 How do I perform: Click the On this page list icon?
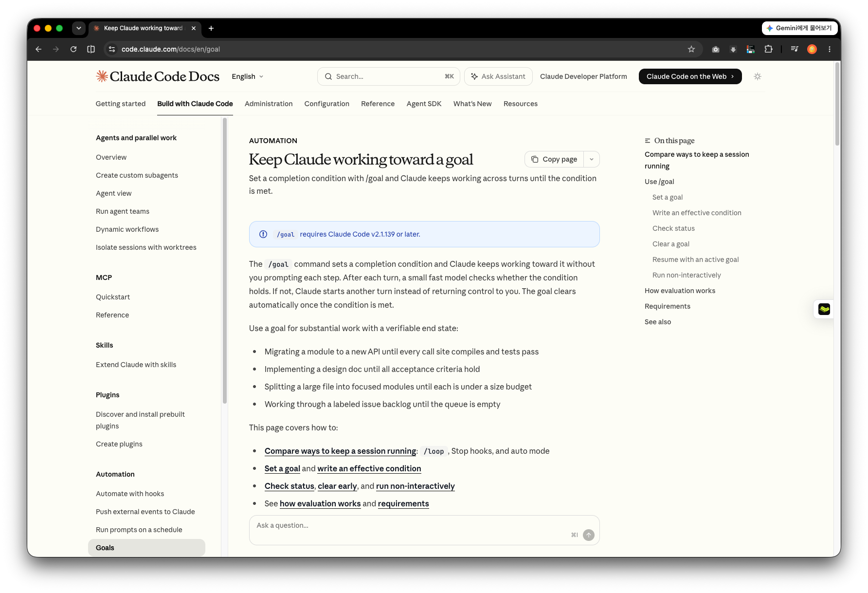(x=648, y=141)
